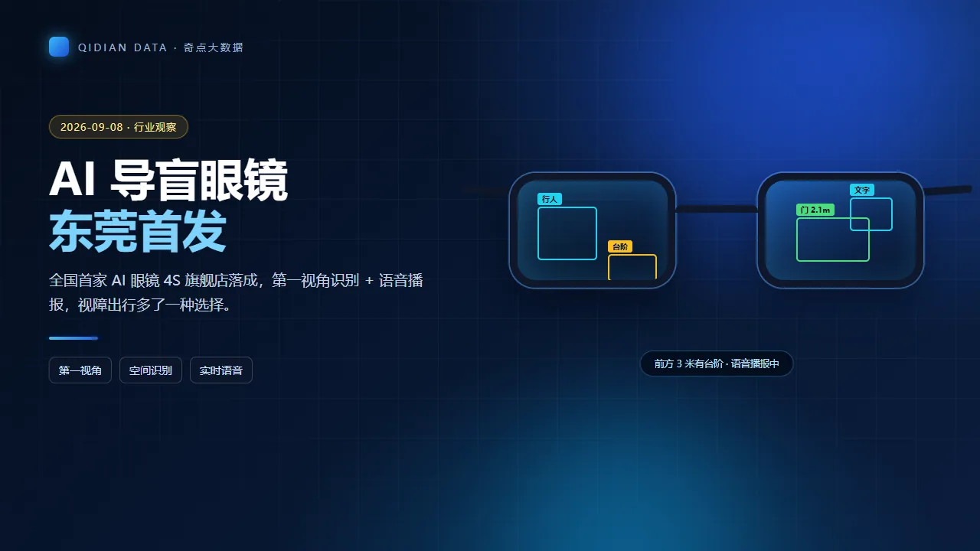The height and width of the screenshot is (551, 980).
Task: Select the "2026-09-08 · 行业观察" date badge
Action: click(119, 127)
